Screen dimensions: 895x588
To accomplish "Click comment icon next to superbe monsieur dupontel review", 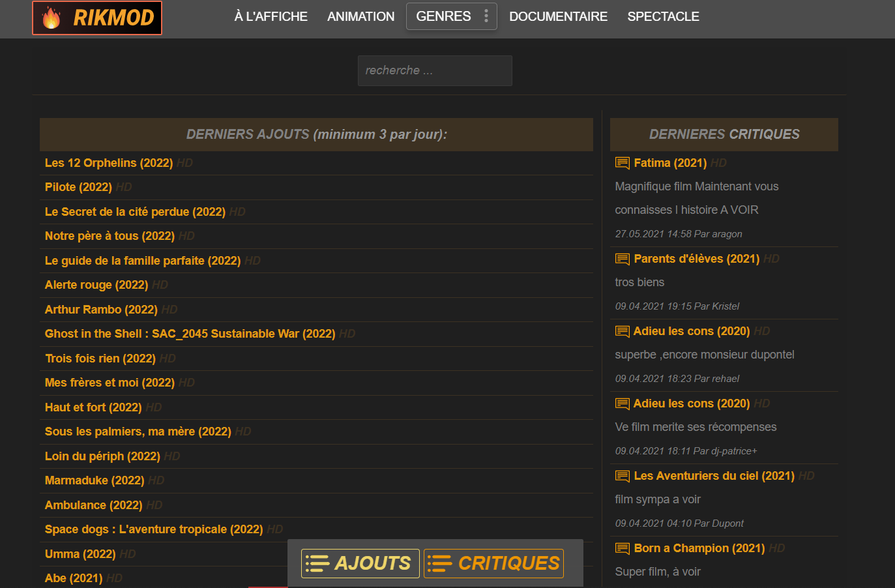I will (x=623, y=331).
